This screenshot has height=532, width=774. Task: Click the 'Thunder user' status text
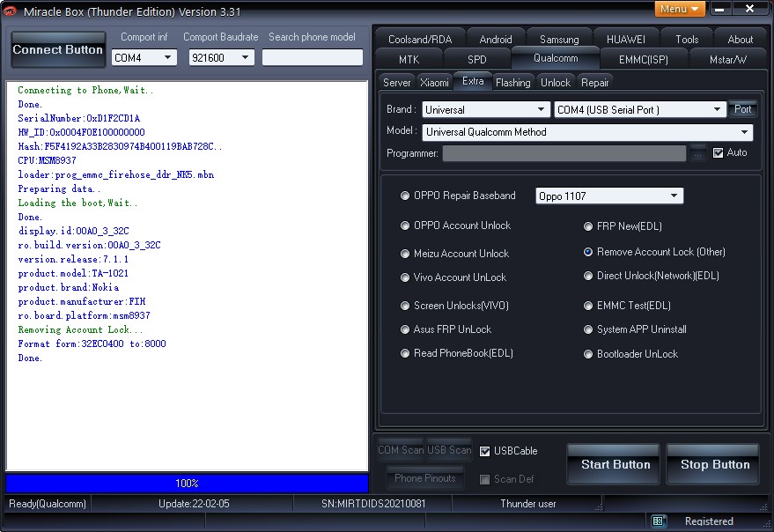point(527,504)
